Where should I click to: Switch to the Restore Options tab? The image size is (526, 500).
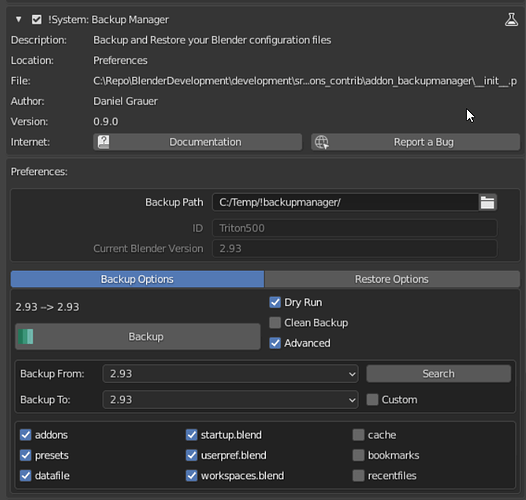tap(392, 279)
